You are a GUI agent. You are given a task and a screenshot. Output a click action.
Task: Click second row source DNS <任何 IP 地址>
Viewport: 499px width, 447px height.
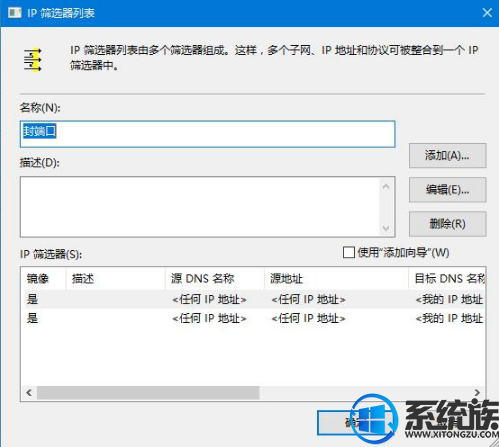click(x=209, y=318)
